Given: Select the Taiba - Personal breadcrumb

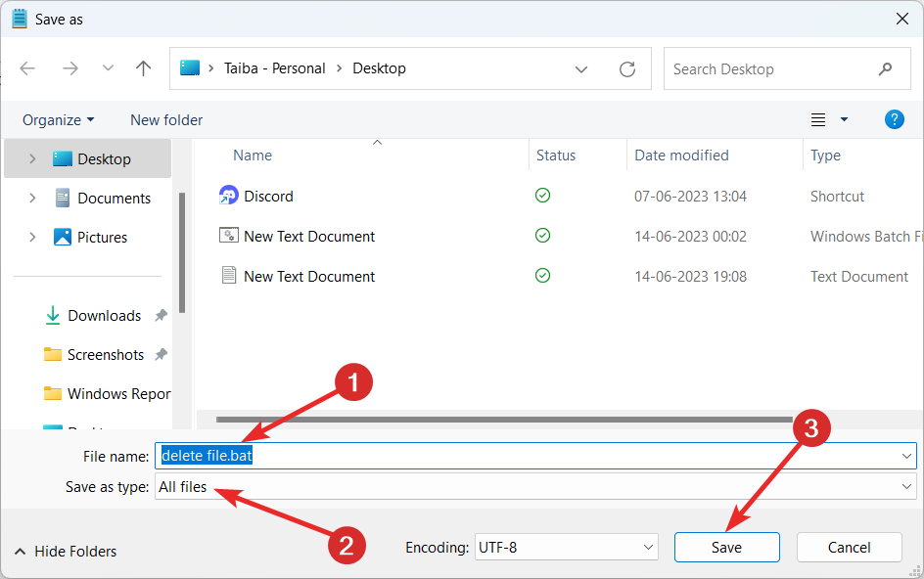Looking at the screenshot, I should [275, 68].
